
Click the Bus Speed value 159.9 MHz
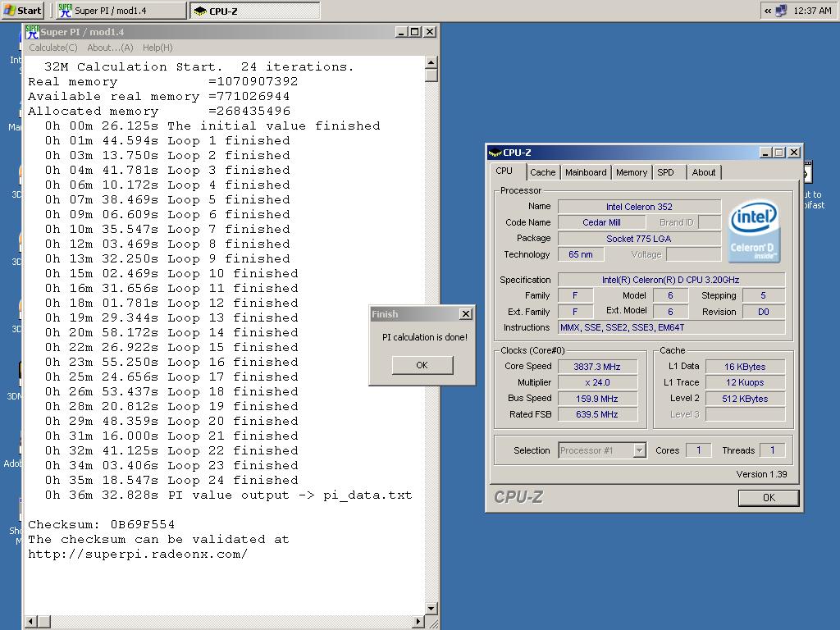[597, 399]
